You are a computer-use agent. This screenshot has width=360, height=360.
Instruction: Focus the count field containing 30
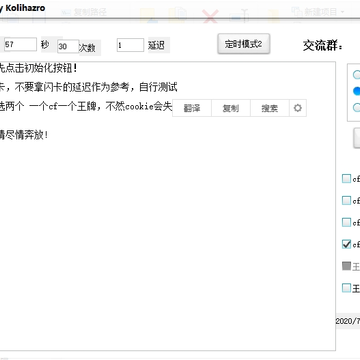click(68, 47)
